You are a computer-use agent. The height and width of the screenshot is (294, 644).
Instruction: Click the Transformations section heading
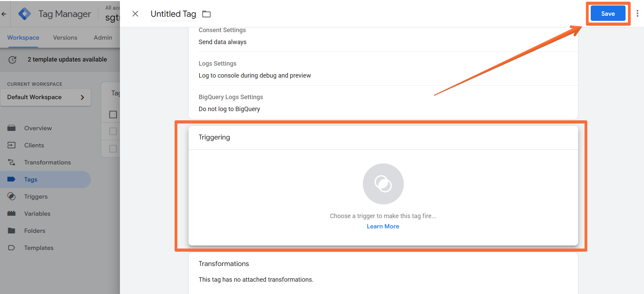(224, 264)
